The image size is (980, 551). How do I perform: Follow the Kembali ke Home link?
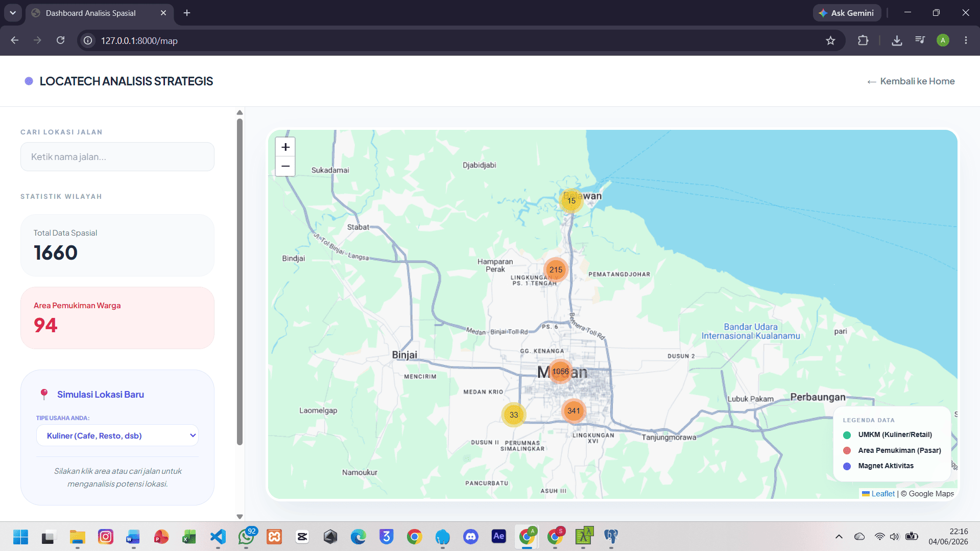911,81
